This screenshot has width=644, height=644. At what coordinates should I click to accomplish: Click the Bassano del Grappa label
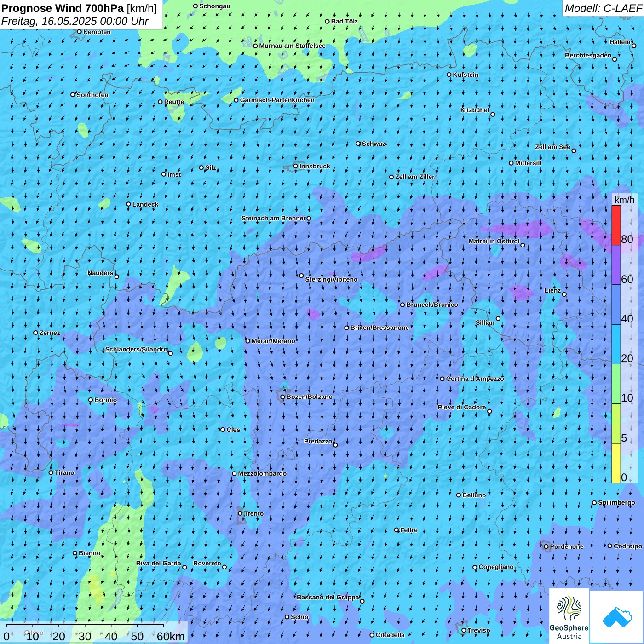pyautogui.click(x=328, y=597)
